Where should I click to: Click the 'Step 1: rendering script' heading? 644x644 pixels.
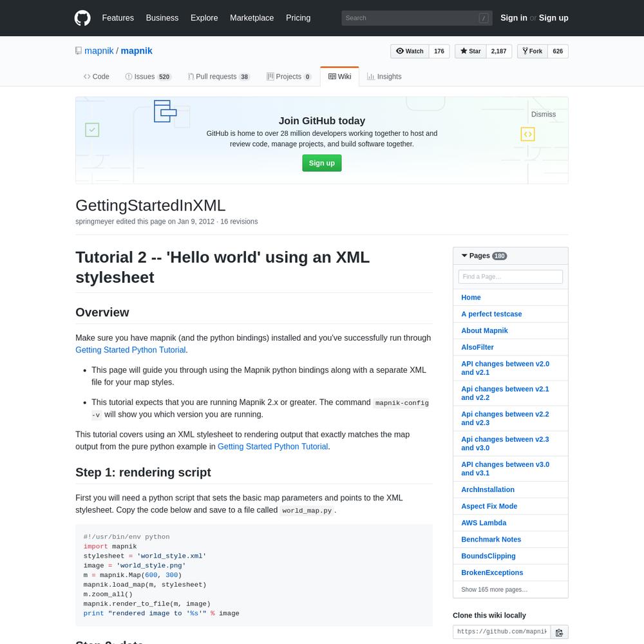tap(144, 472)
